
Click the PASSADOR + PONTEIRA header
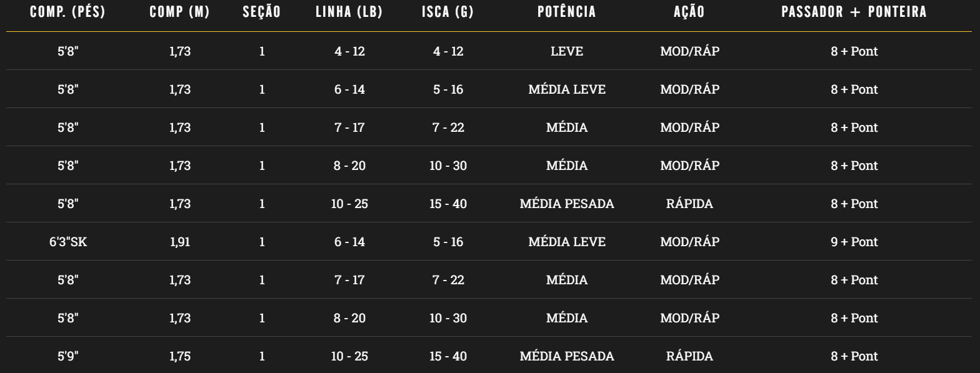pos(854,12)
